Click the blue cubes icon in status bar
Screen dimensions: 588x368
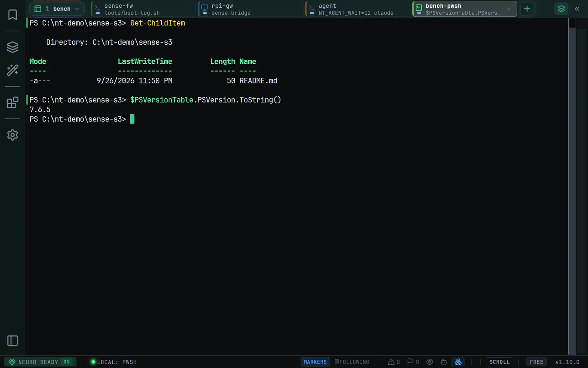point(458,362)
